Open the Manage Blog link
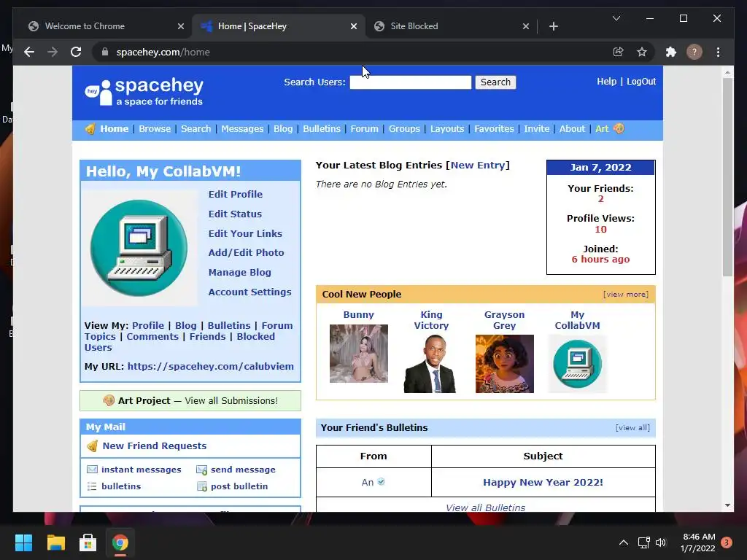 [239, 273]
